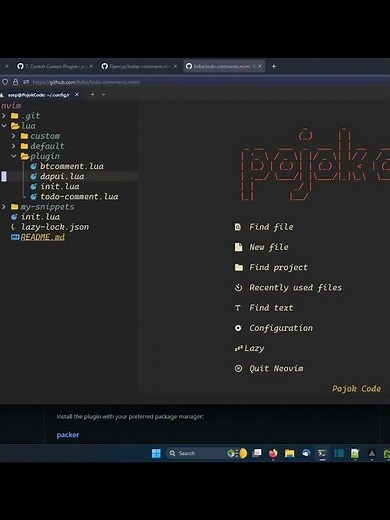This screenshot has height=520, width=390.
Task: Click the shield icon in the address bar
Action: tap(5, 82)
